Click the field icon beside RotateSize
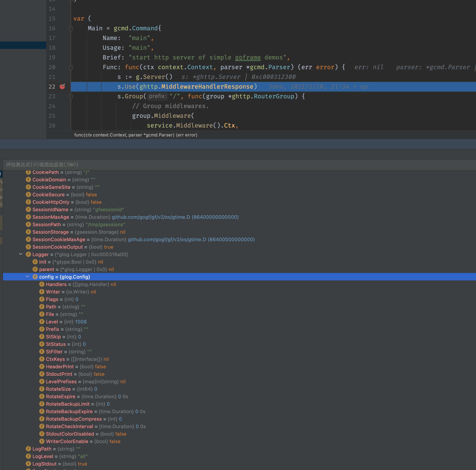The height and width of the screenshot is (470, 476). click(x=42, y=389)
